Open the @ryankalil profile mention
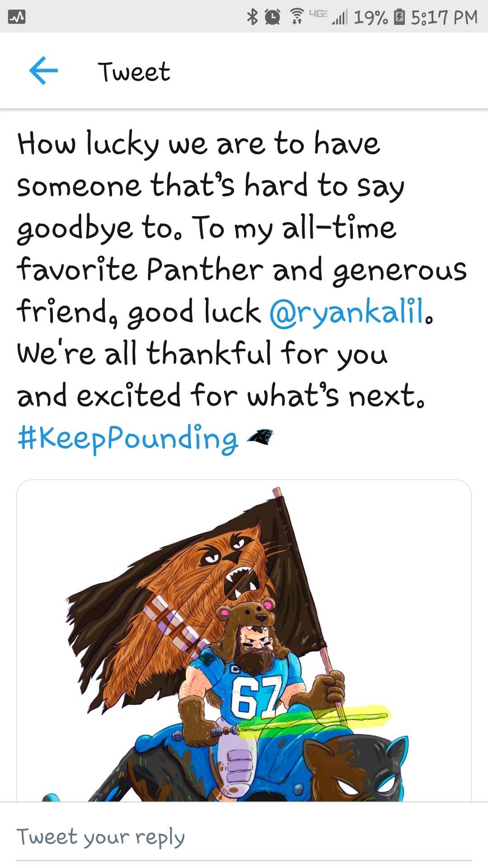The image size is (488, 868). 348,312
